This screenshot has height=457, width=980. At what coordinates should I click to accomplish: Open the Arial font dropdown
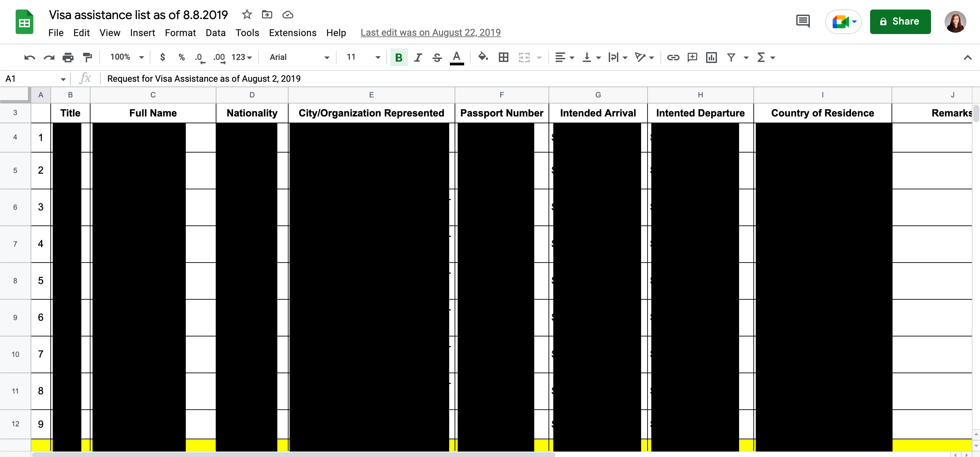click(299, 57)
